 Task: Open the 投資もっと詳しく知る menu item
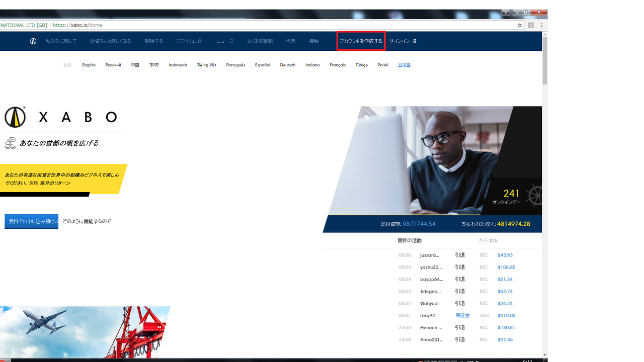(111, 41)
